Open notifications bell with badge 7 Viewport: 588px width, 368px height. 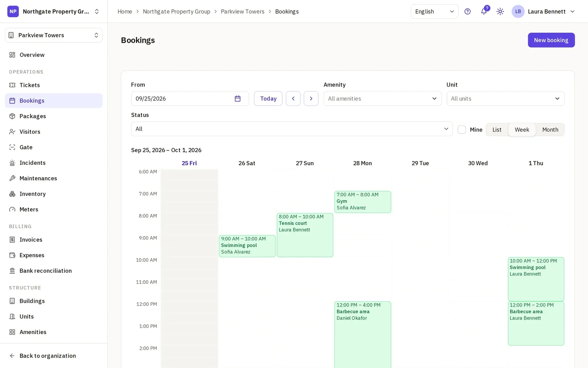click(x=484, y=11)
